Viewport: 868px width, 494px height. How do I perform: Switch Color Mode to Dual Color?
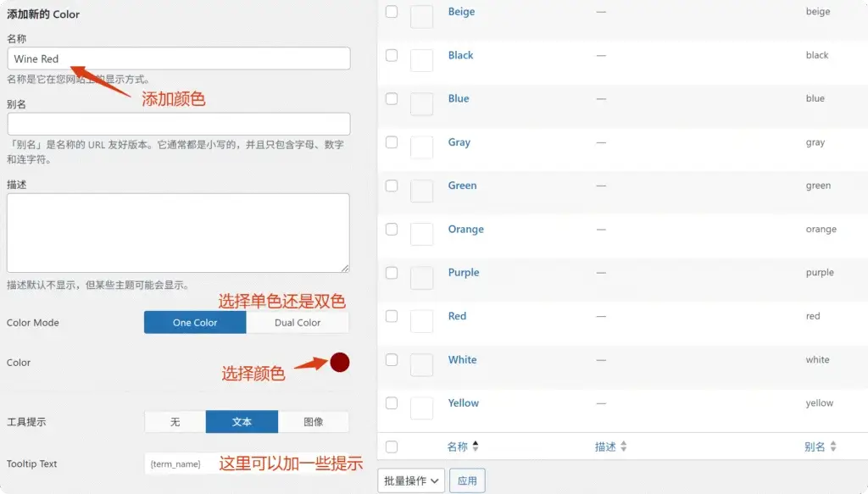(298, 323)
